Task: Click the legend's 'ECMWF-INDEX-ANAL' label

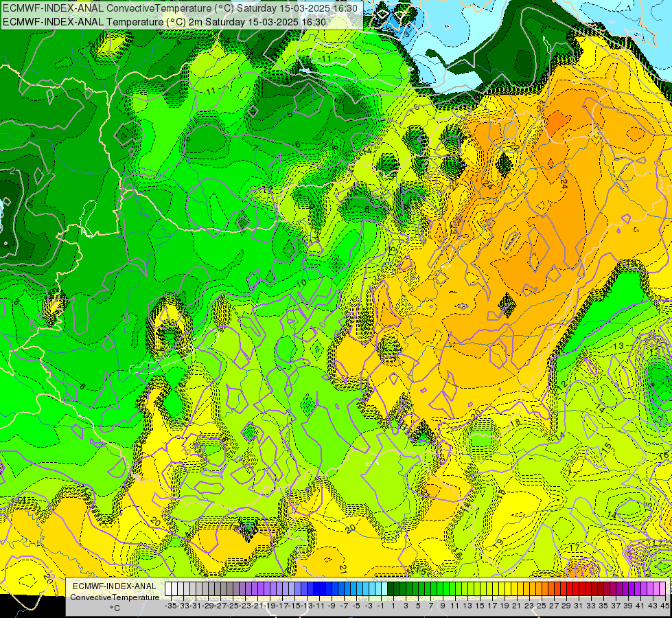Action: [x=115, y=586]
